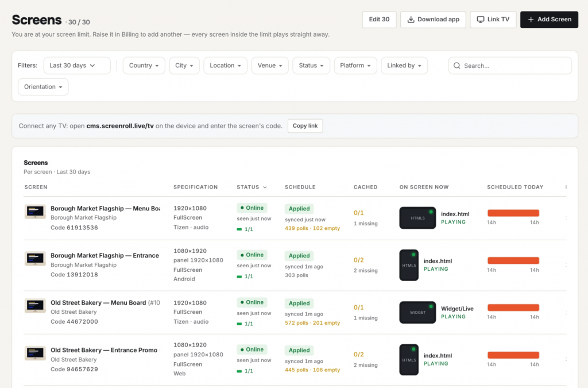The image size is (588, 388).
Task: Click cms.screenroll.live/tv address text
Action: coord(120,126)
